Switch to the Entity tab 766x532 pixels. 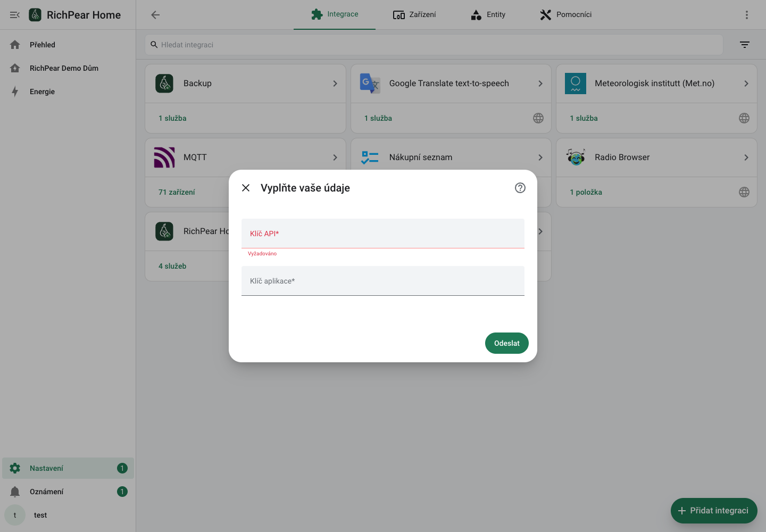(488, 14)
